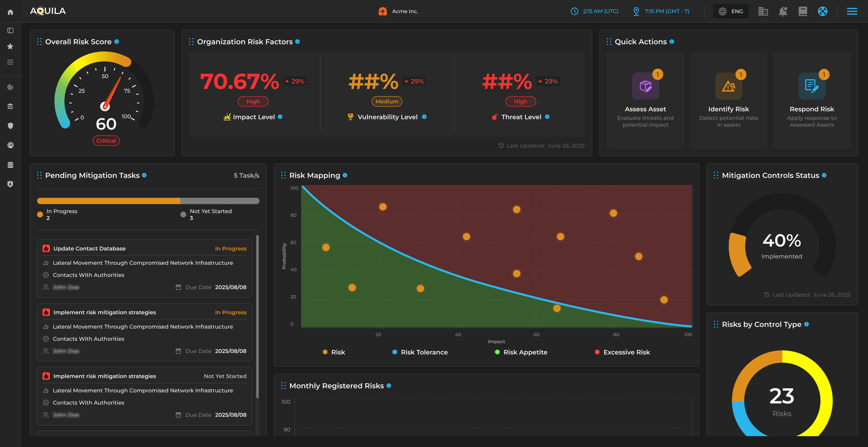The height and width of the screenshot is (447, 868).
Task: Click the pending tasks progress bar
Action: [x=148, y=201]
